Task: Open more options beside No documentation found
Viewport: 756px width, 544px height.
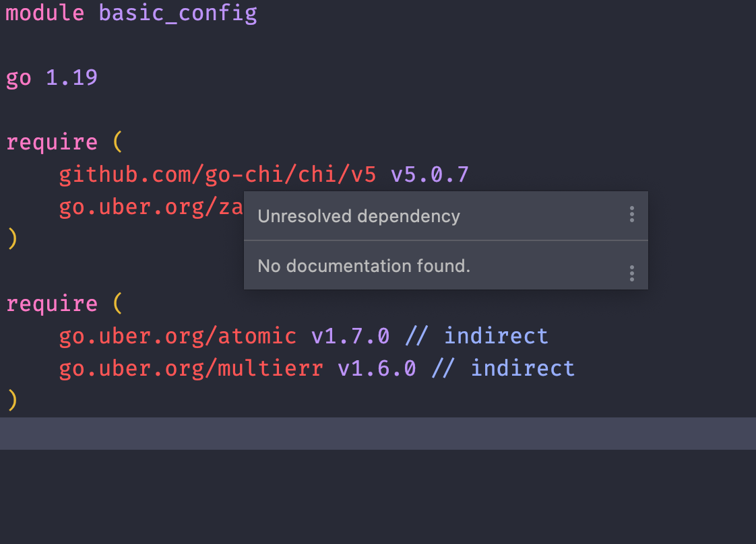Action: point(631,273)
